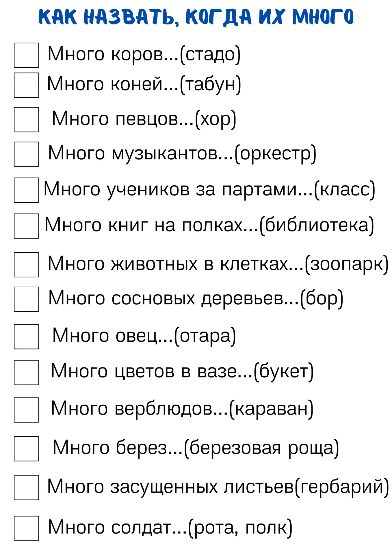Check the Много овец (отара) checkbox

tap(26, 336)
